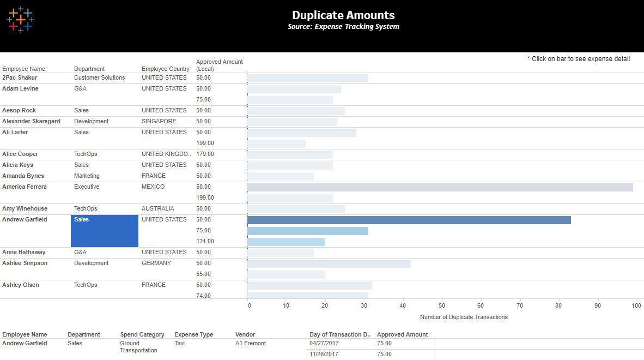Select the highlighted Sales department cell
This screenshot has height=360, width=644.
104,230
